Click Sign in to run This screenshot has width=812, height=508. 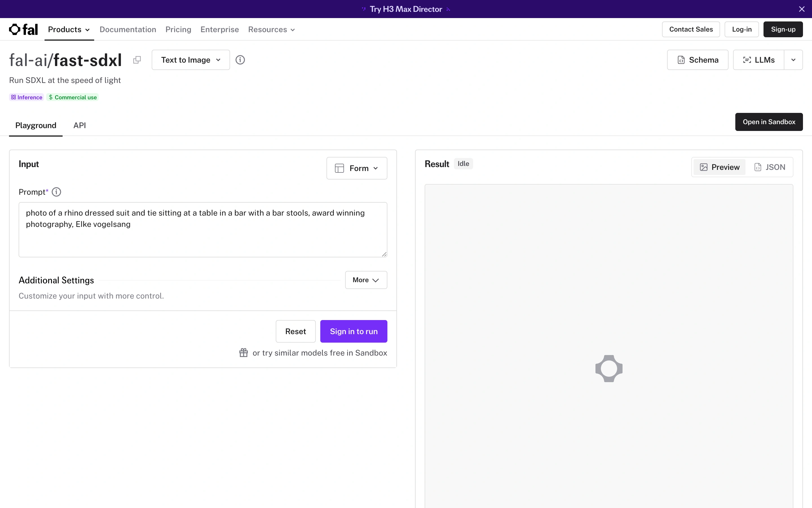pyautogui.click(x=354, y=331)
